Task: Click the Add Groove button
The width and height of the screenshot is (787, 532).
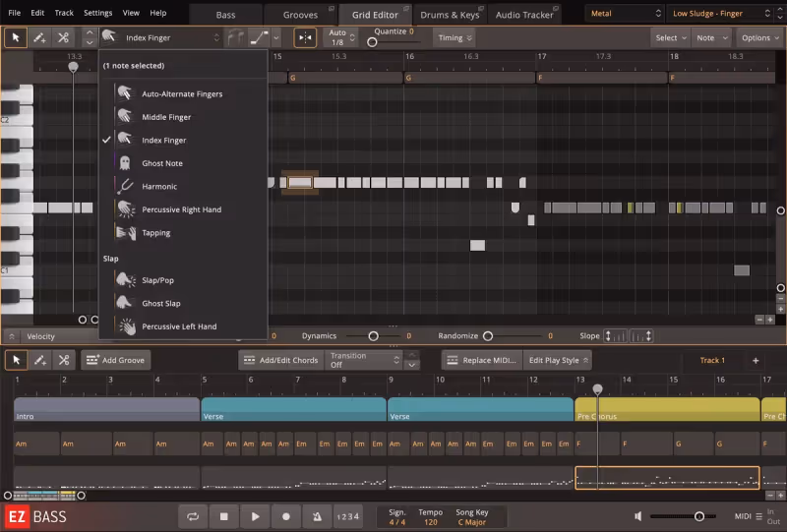Action: (x=115, y=360)
